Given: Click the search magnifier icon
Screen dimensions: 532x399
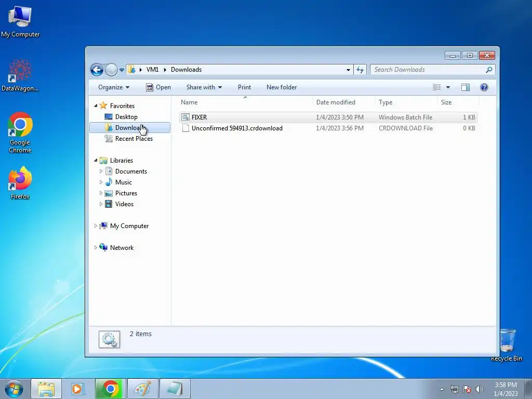Looking at the screenshot, I should (489, 70).
